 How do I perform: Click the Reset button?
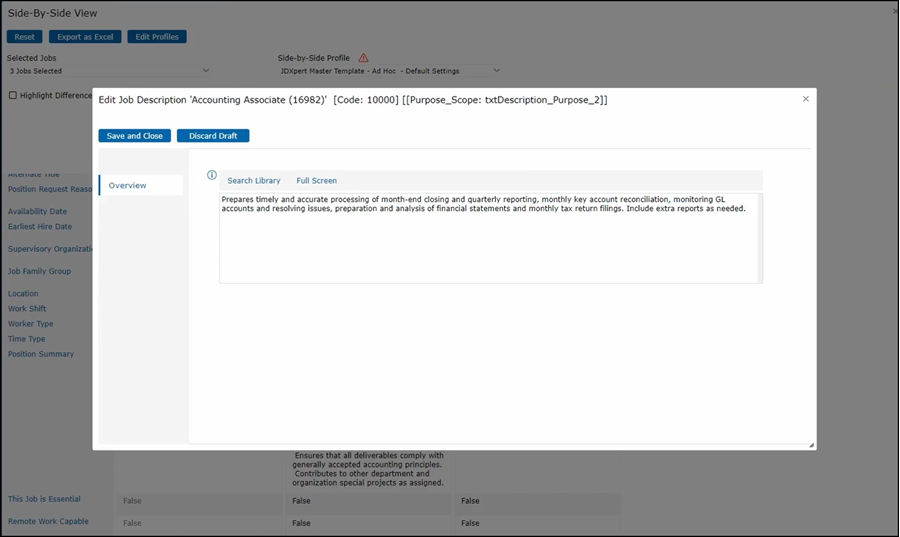(x=24, y=37)
